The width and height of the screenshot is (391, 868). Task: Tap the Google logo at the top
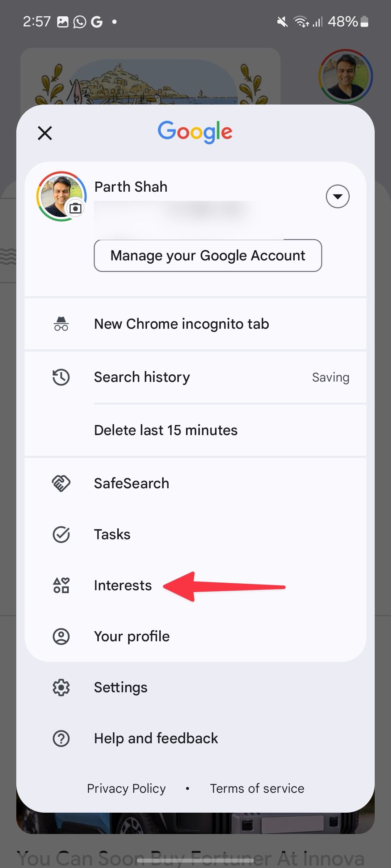(x=195, y=132)
